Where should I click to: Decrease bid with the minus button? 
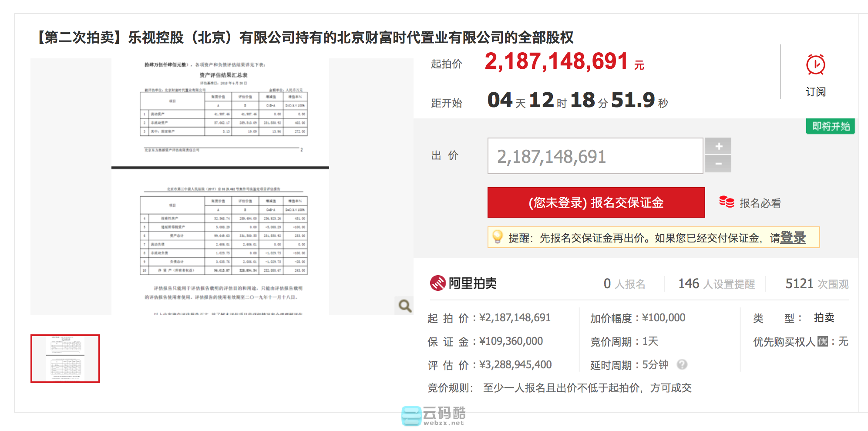718,164
